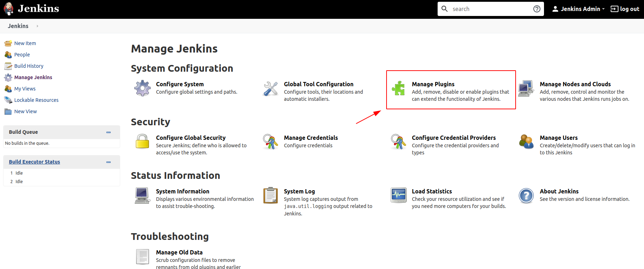644x269 pixels.
Task: Click the padlock icon for Configure Global Security
Action: pos(143,141)
